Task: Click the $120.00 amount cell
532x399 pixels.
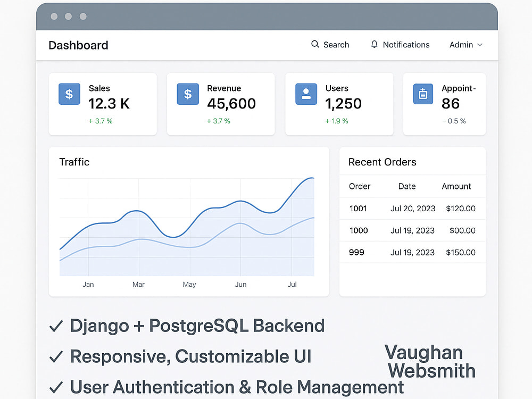Action: [461, 209]
